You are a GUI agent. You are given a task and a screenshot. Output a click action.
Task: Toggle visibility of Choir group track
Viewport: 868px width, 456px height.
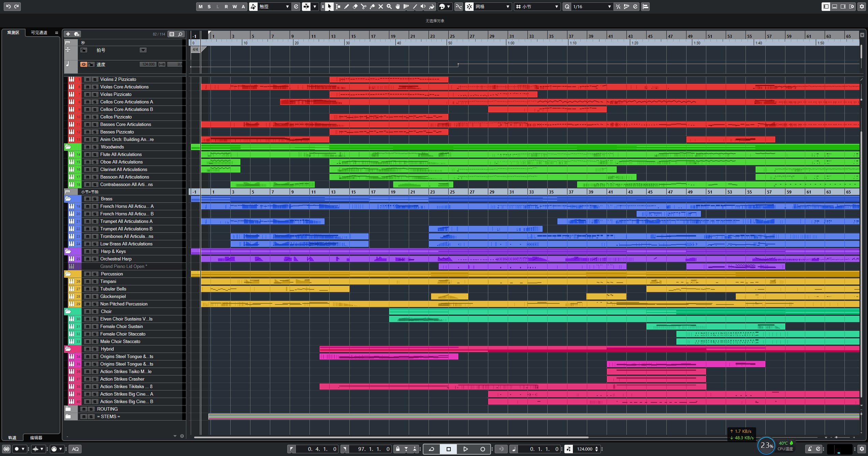point(68,311)
